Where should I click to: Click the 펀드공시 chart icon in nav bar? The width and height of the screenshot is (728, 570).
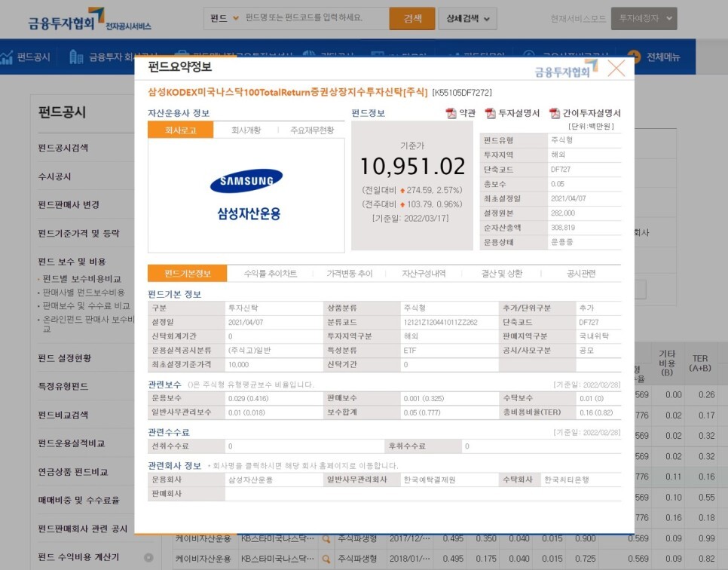point(7,57)
